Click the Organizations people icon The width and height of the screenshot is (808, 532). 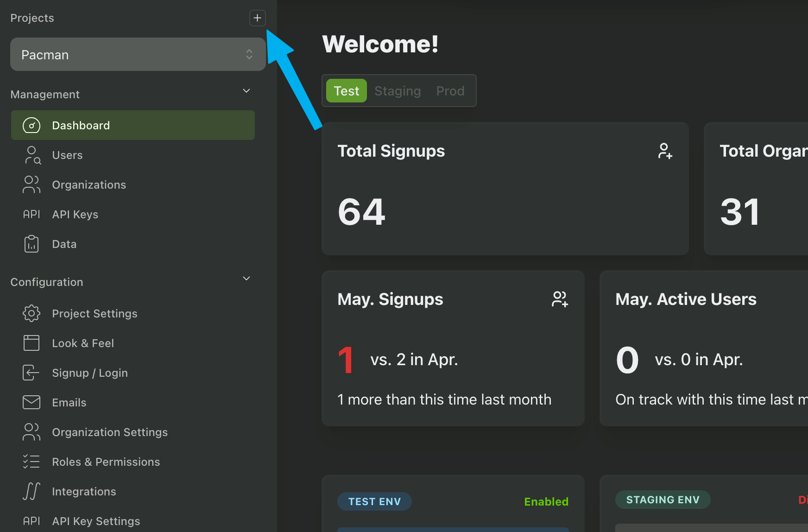coord(32,185)
